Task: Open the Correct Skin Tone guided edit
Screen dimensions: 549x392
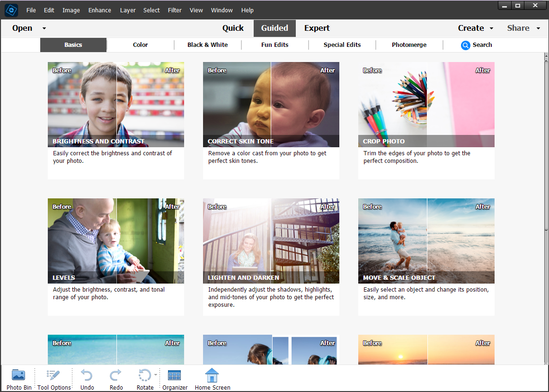Action: point(271,104)
